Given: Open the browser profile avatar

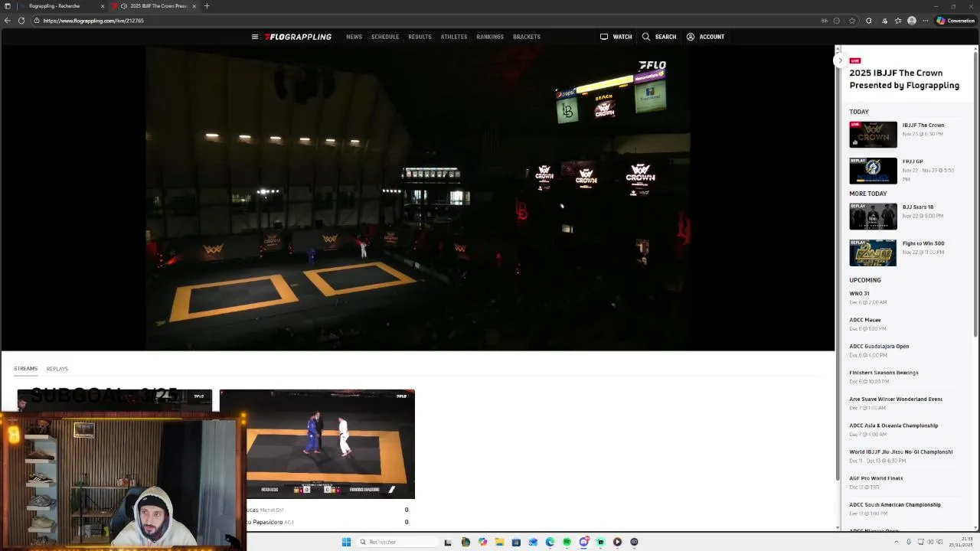Looking at the screenshot, I should pos(911,21).
